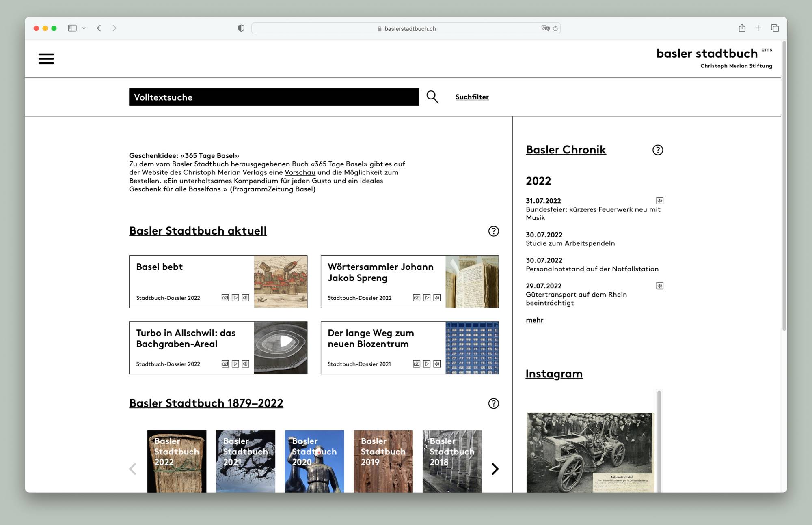Select Basler Stadtbuch 2021 cover

tap(246, 461)
